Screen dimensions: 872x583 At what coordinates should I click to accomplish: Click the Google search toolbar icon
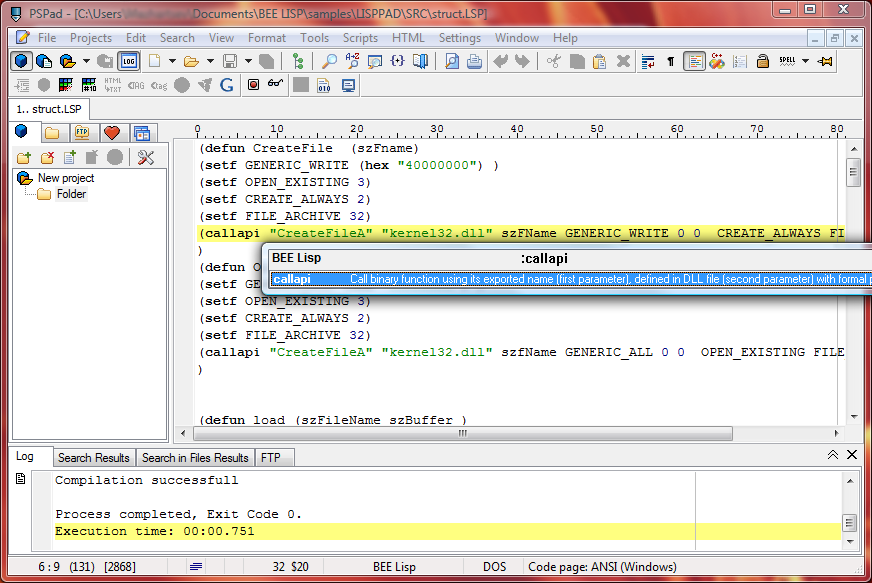click(227, 85)
